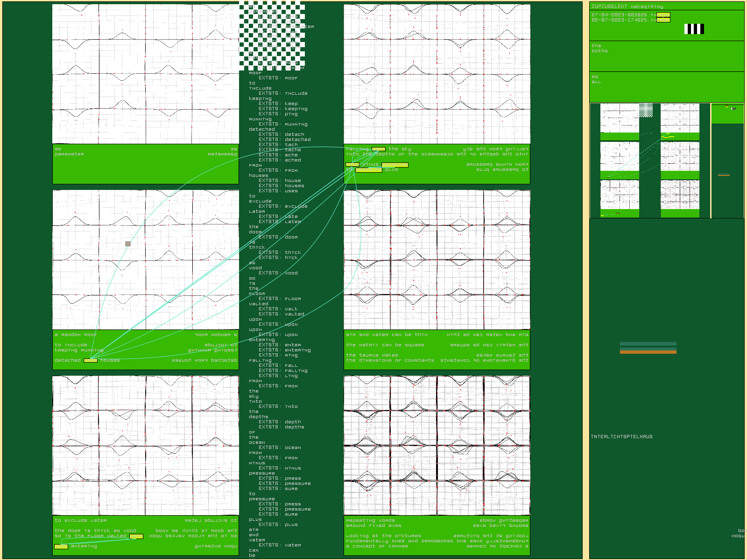This screenshot has width=747, height=560.
Task: Toggle highlighted 'from' in 'detached from houses'
Action: click(x=90, y=360)
